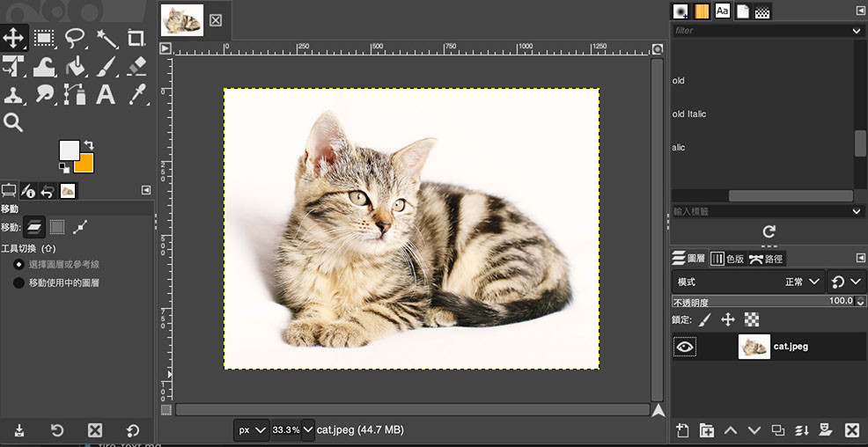Restore tool preset icon at bottom
Image resolution: width=868 pixels, height=447 pixels.
coord(57,430)
